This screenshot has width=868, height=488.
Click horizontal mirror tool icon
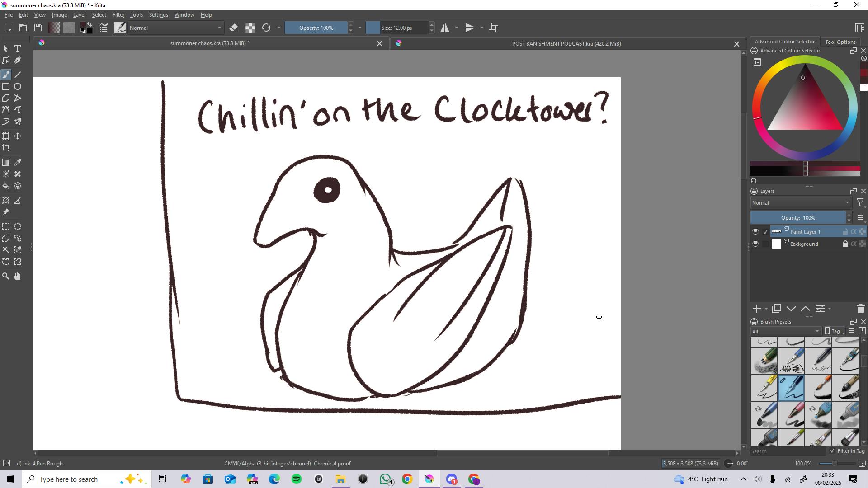coord(445,28)
